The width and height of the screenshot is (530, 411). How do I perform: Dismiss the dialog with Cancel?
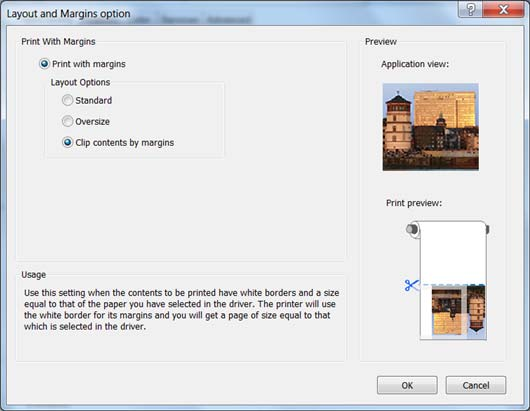(476, 385)
